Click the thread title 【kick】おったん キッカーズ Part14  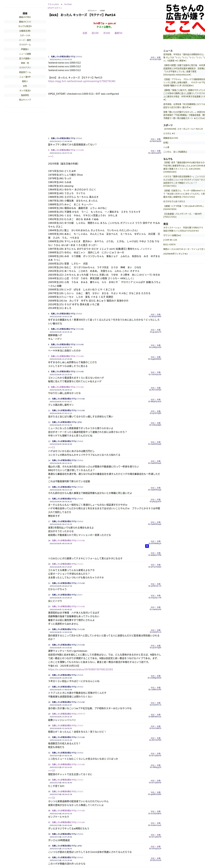[82, 15]
